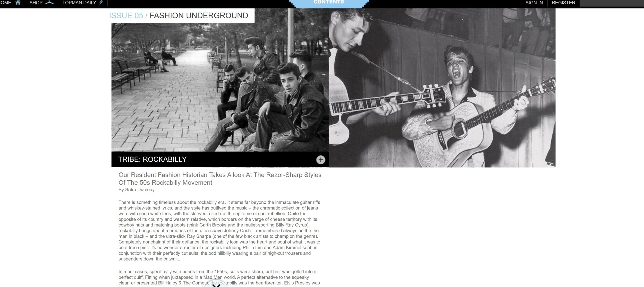The image size is (644, 287).
Task: Click the ISSUE 05 breadcrumb link
Action: point(126,15)
